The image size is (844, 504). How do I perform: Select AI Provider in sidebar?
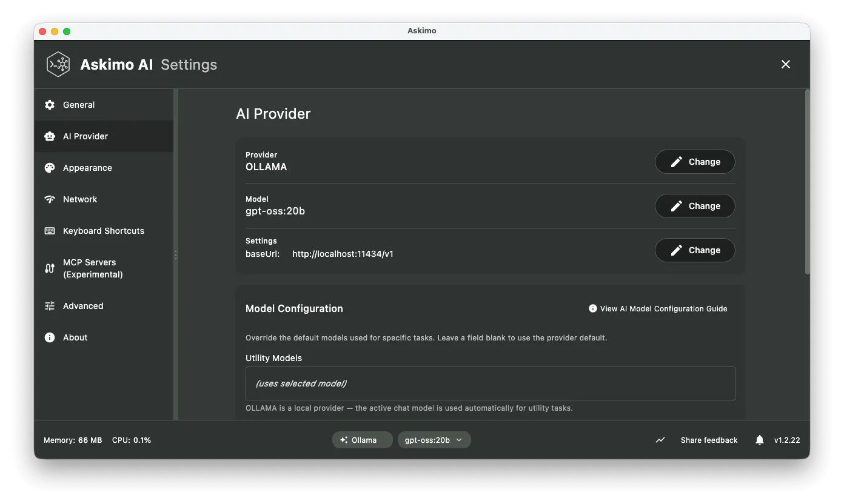click(x=104, y=136)
